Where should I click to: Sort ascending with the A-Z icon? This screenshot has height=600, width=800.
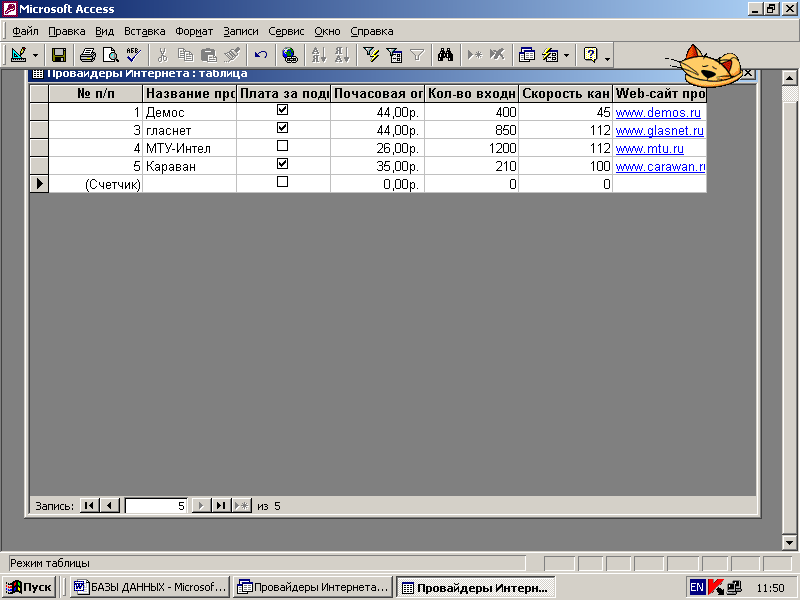[319, 55]
